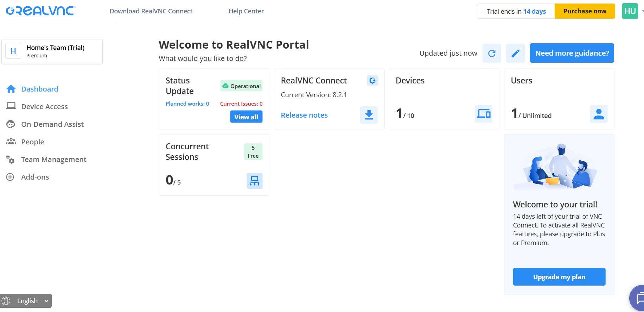Click the Upgrade my plan button

pos(559,277)
